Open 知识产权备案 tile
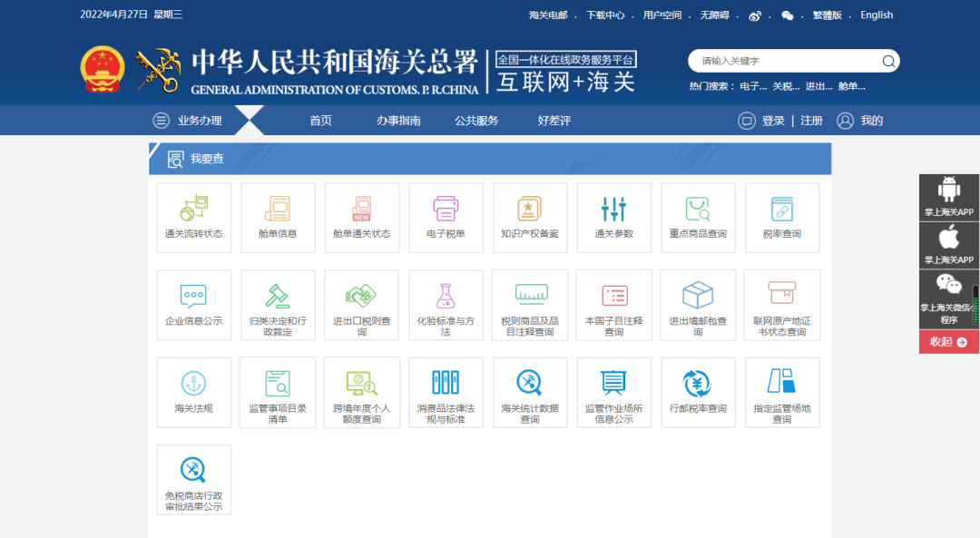980x538 pixels. [530, 218]
